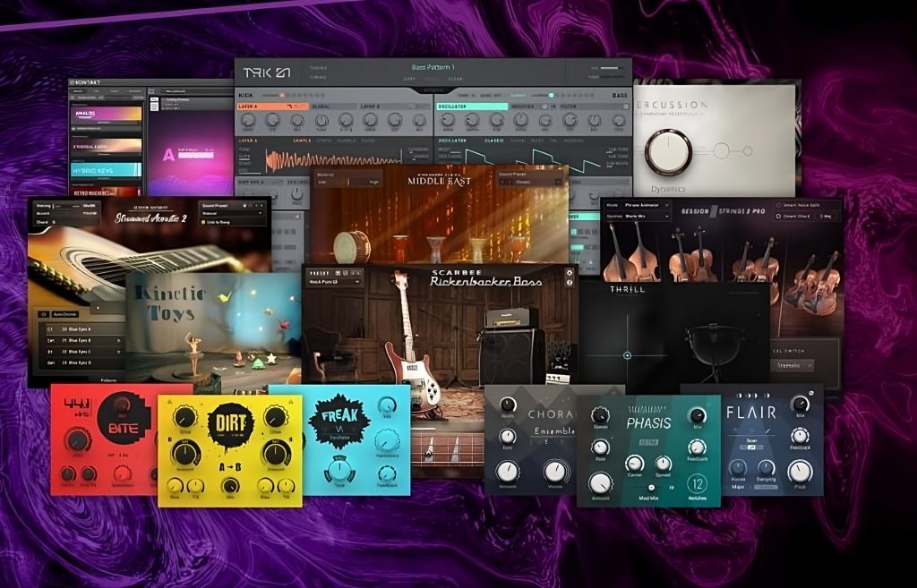This screenshot has width=917, height=588.
Task: Click the pink A logo in Kontakt
Action: (168, 156)
